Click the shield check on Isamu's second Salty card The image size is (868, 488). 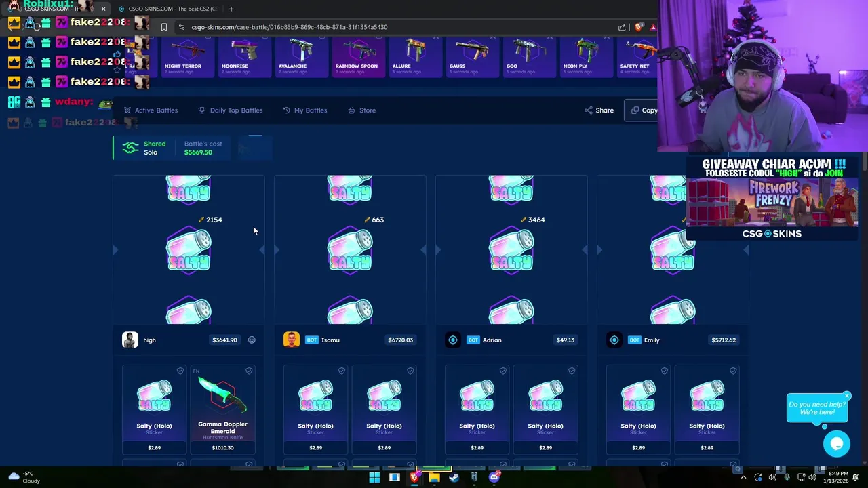(x=410, y=371)
